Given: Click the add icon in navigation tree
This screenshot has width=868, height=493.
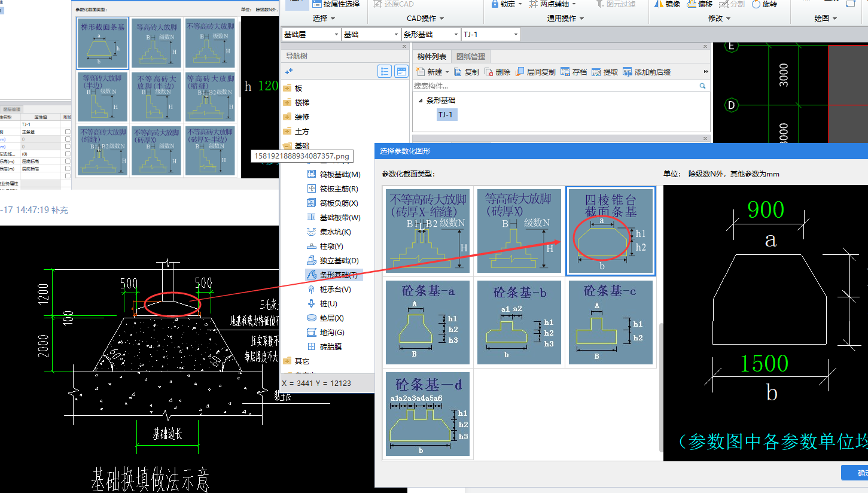Looking at the screenshot, I should tap(289, 72).
